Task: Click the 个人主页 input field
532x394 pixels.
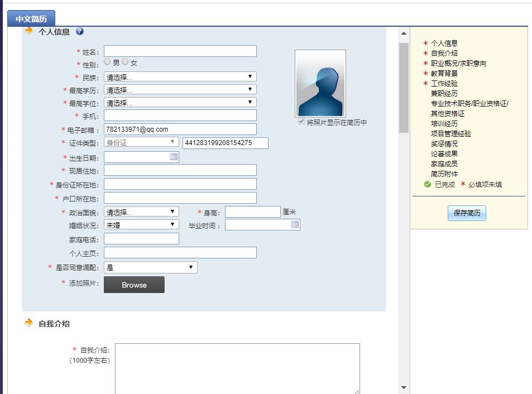Action: pos(180,253)
